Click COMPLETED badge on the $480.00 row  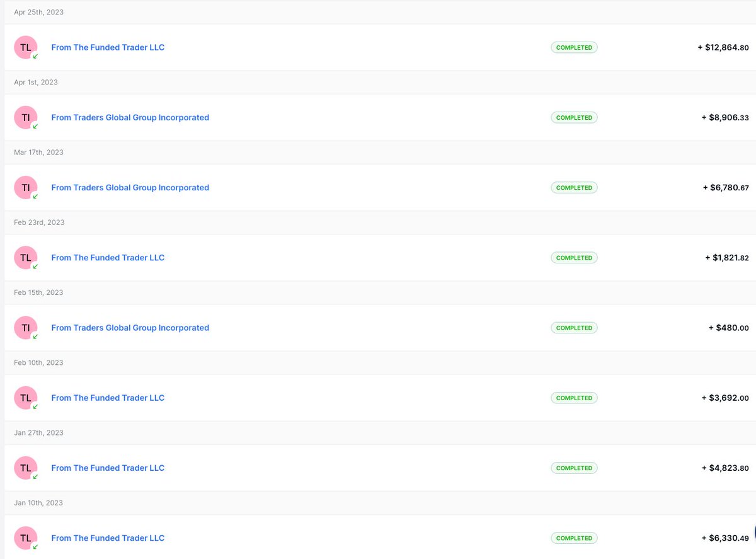point(574,328)
